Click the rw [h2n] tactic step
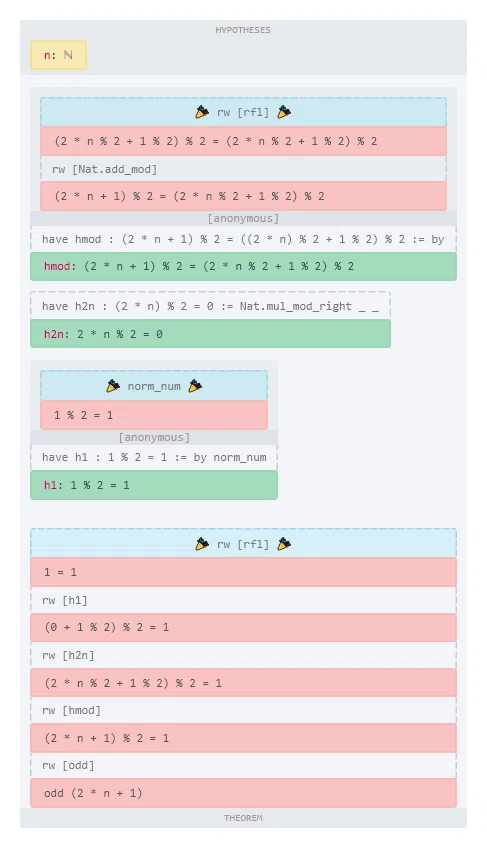The width and height of the screenshot is (487, 848). click(68, 655)
